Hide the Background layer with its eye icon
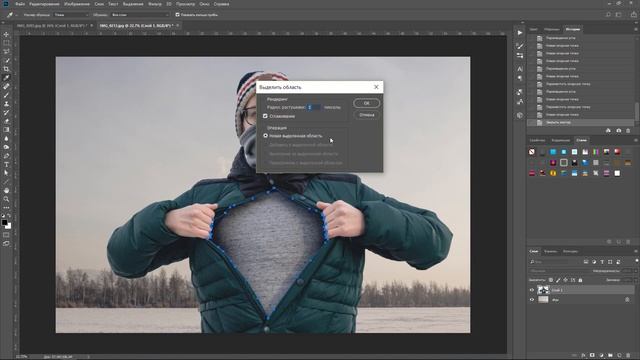 (531, 300)
